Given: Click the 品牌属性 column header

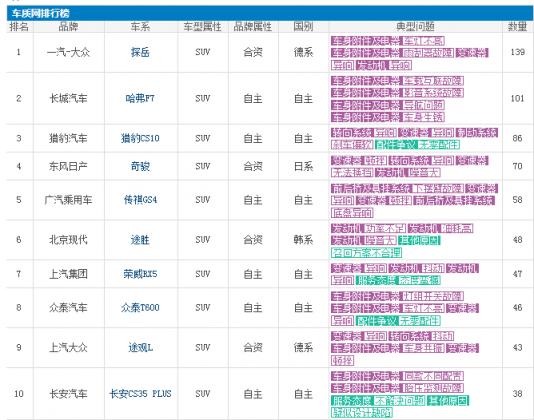Looking at the screenshot, I should point(253,27).
